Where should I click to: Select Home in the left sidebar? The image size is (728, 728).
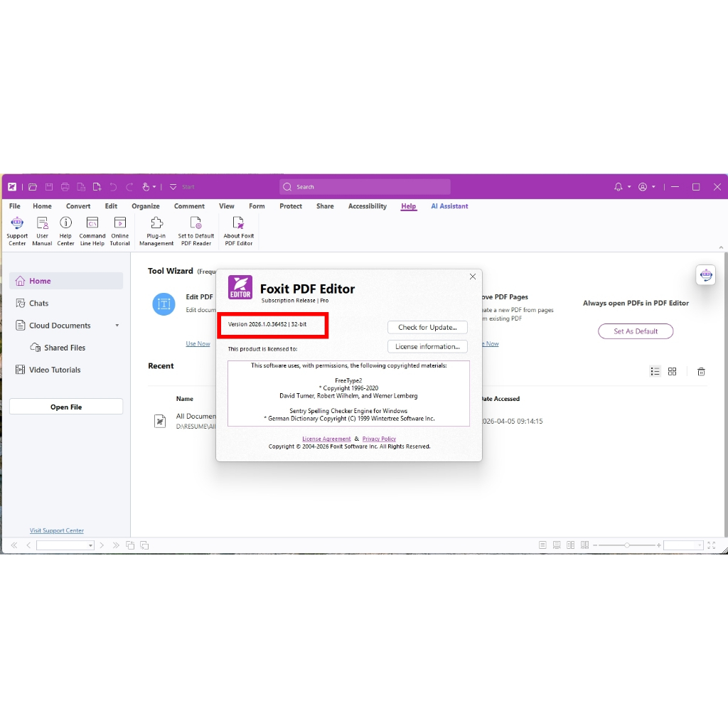point(66,281)
